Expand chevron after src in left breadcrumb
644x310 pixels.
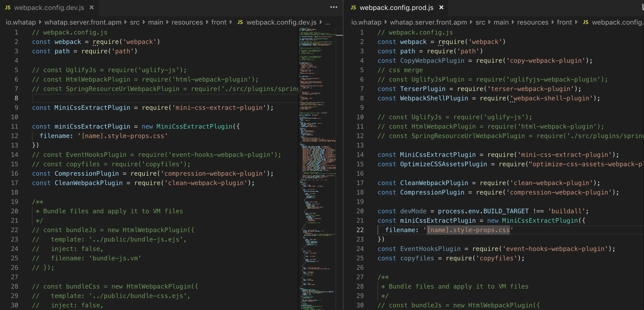click(x=144, y=22)
